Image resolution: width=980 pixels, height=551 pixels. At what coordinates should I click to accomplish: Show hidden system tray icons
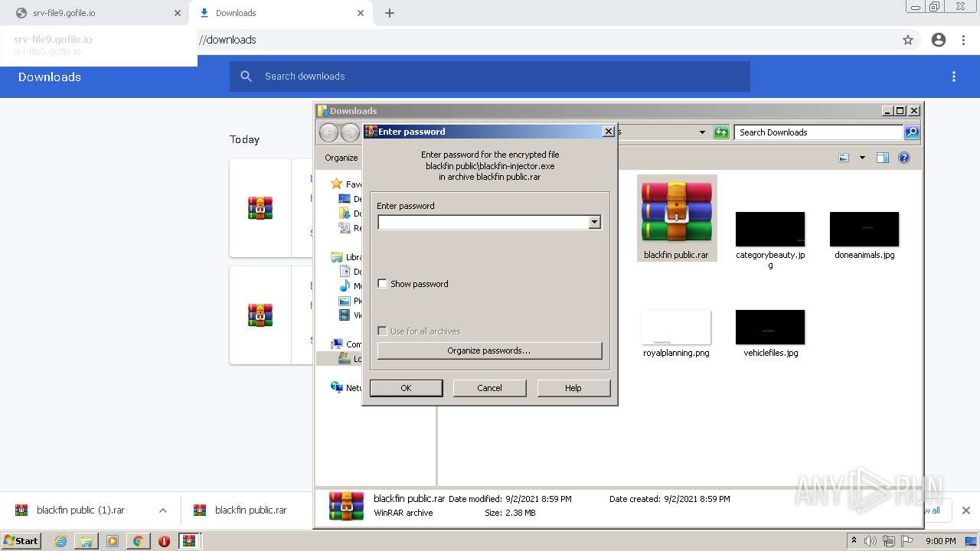pos(854,541)
